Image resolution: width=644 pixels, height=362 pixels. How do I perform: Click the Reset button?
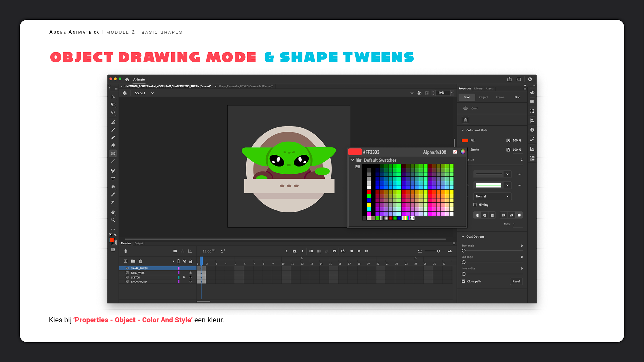coord(516,281)
